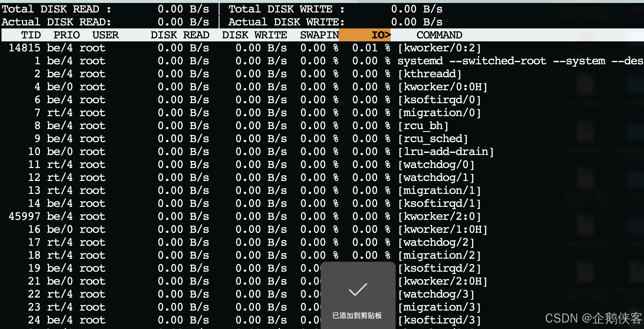Click the Actual DISK WRITE label
Viewport: 644px width, 329px height.
pyautogui.click(x=287, y=22)
